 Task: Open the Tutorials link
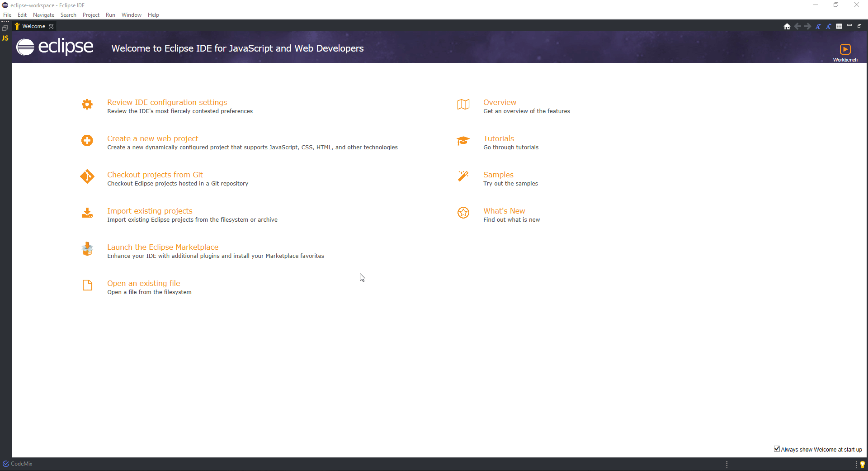(499, 138)
